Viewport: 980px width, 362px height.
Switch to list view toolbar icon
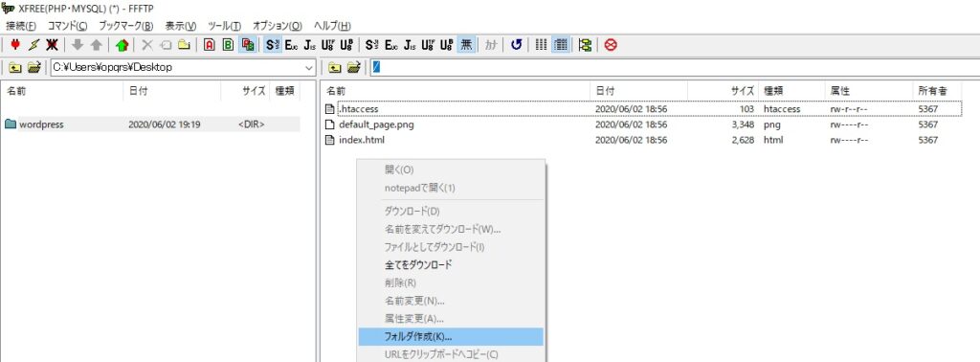tap(542, 45)
